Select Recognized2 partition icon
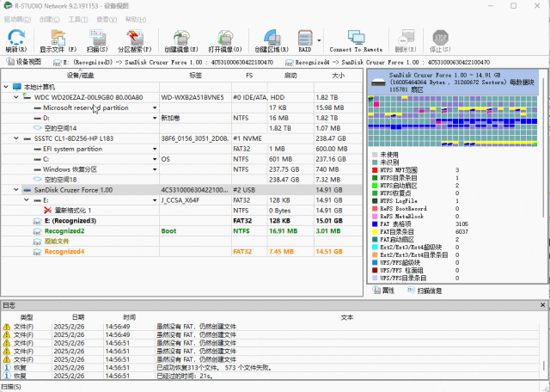 coord(38,231)
